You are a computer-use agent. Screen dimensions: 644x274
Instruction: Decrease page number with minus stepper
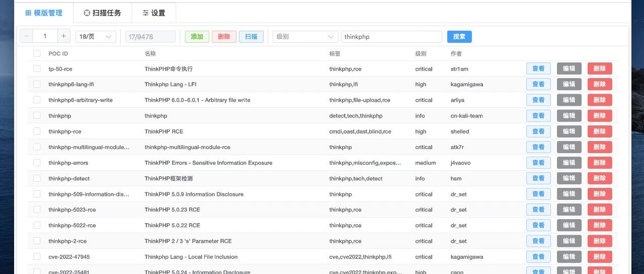click(x=26, y=36)
